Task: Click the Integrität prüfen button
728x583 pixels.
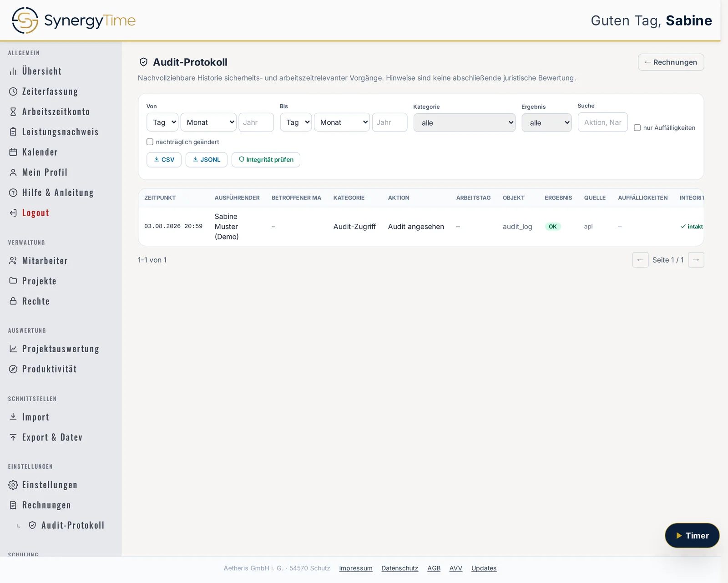Action: pyautogui.click(x=266, y=160)
